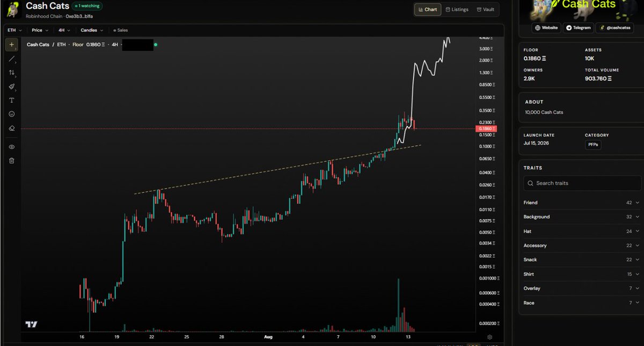The image size is (644, 346).
Task: Click the 10,000 Cash Cats description
Action: pyautogui.click(x=544, y=112)
